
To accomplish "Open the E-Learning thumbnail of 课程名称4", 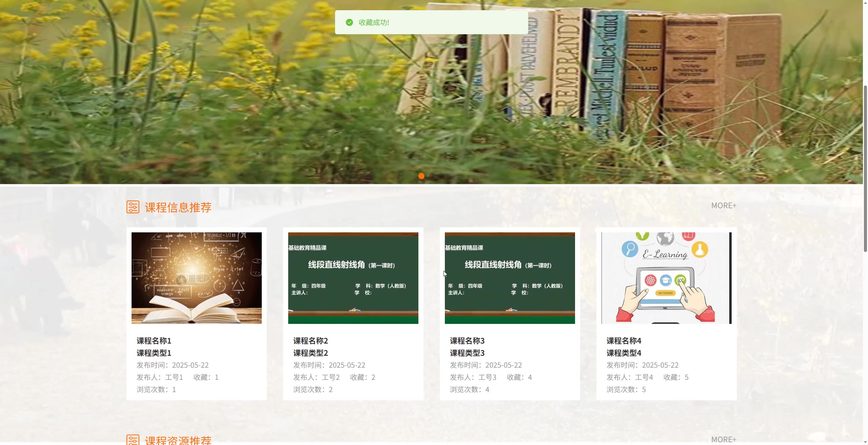I will tap(666, 278).
